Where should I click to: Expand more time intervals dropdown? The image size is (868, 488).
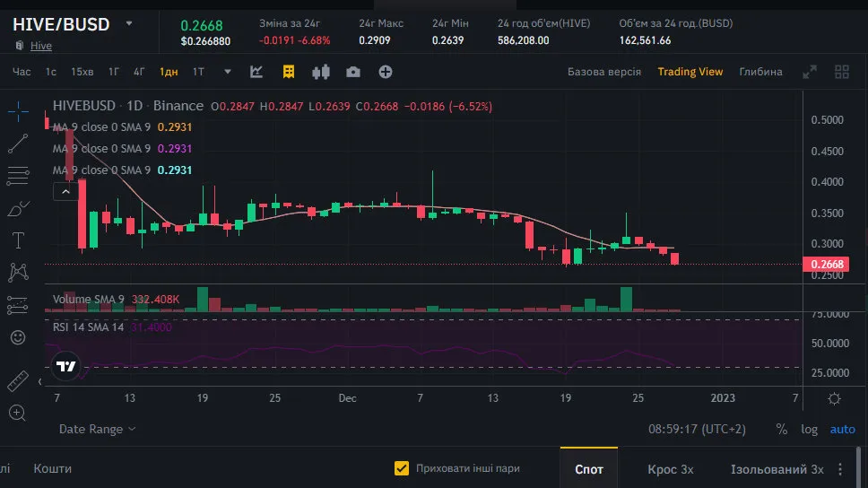pos(228,72)
